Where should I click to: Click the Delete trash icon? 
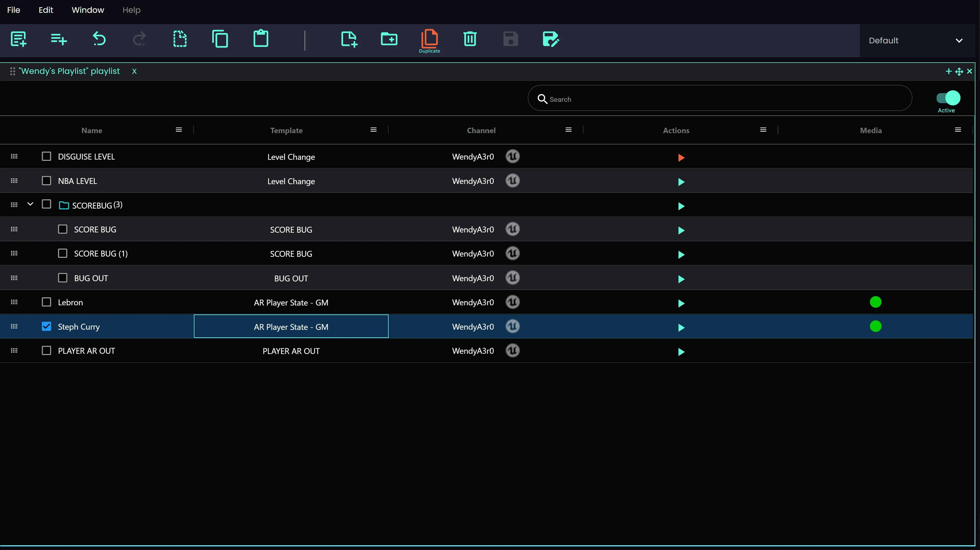pyautogui.click(x=470, y=39)
